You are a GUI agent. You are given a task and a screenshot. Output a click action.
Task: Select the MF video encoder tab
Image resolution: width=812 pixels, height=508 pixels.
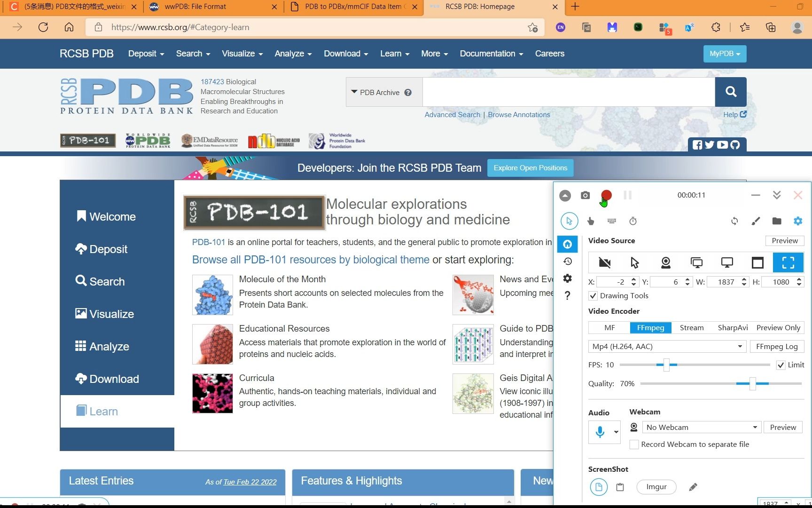point(609,328)
